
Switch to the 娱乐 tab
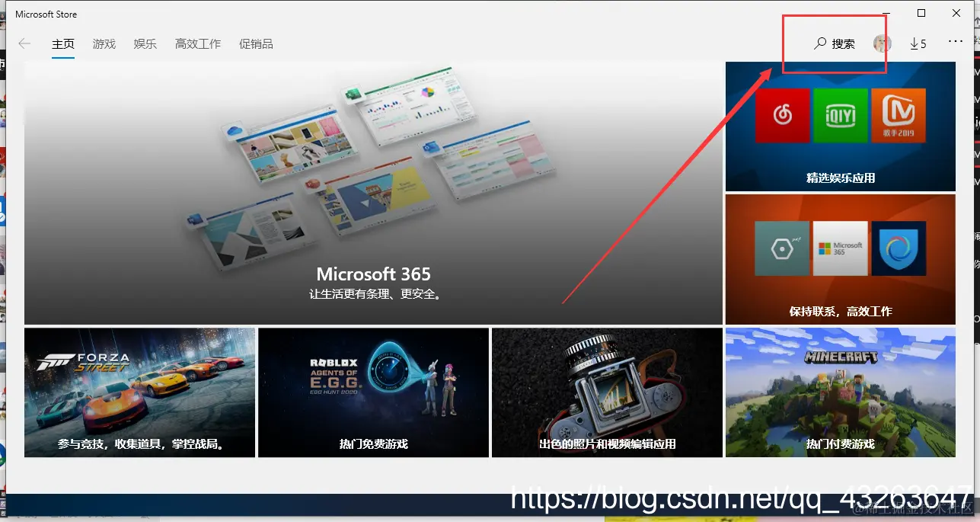coord(145,43)
